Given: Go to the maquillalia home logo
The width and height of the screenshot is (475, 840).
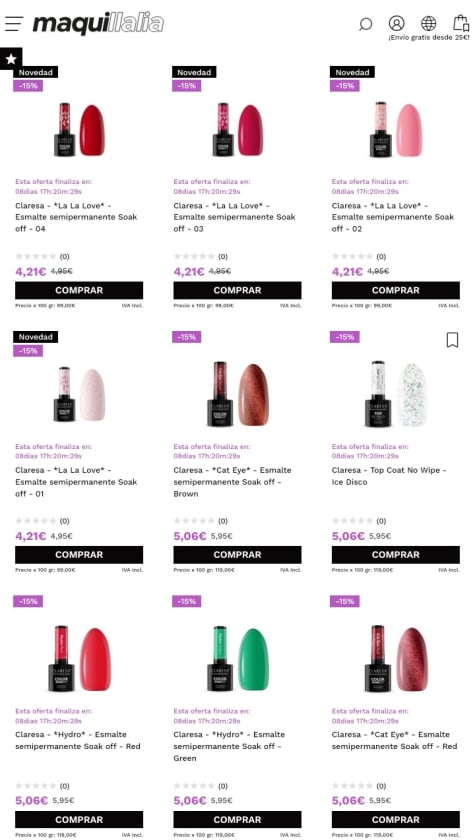Looking at the screenshot, I should pyautogui.click(x=99, y=24).
